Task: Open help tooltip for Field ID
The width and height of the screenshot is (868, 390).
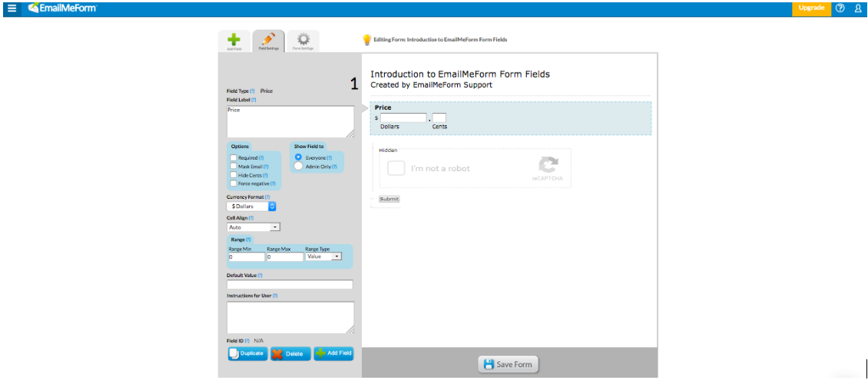Action: (247, 341)
